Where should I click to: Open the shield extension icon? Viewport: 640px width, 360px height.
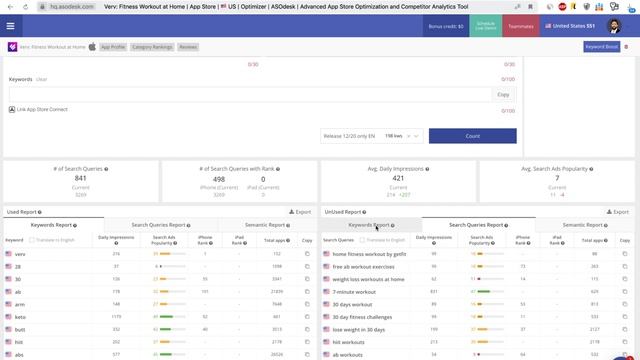tap(587, 7)
